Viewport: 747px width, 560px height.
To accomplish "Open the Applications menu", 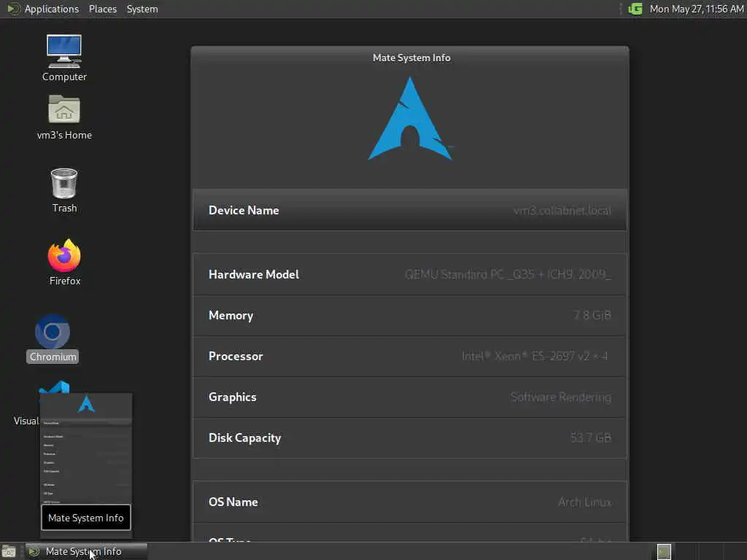I will pyautogui.click(x=43, y=9).
